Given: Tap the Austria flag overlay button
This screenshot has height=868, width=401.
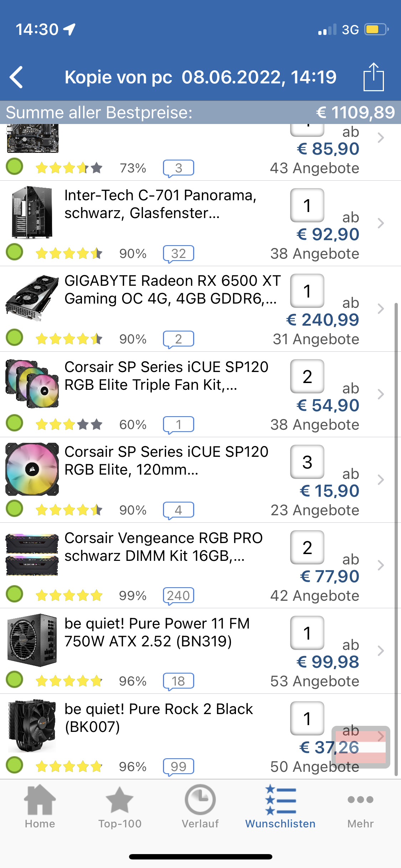Looking at the screenshot, I should coord(360,747).
